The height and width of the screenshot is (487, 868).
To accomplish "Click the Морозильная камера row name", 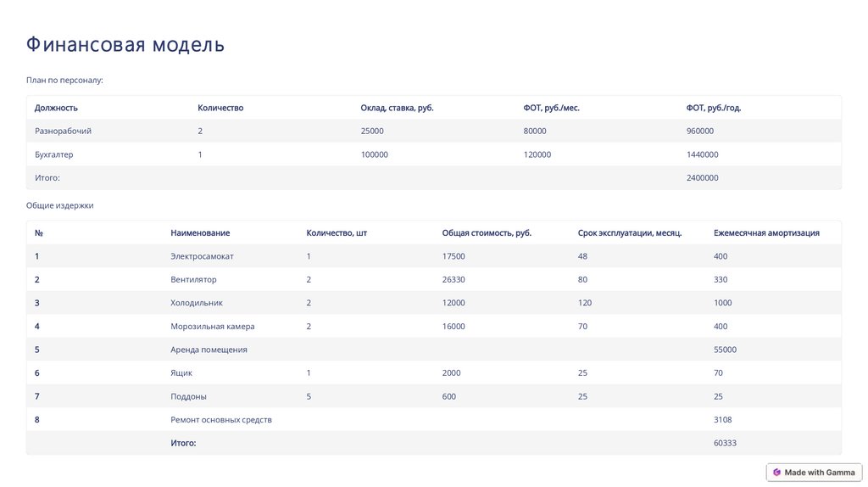I will click(212, 326).
